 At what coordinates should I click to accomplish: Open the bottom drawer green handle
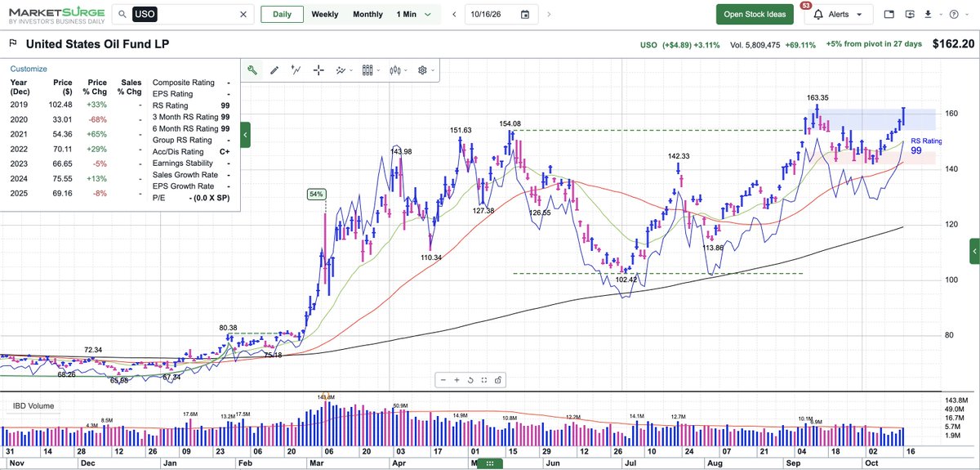[490, 464]
